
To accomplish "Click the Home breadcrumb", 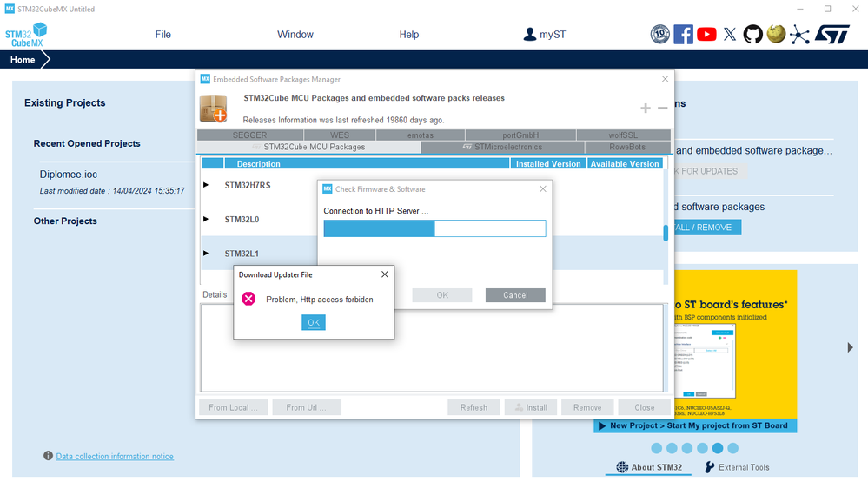I will click(23, 60).
